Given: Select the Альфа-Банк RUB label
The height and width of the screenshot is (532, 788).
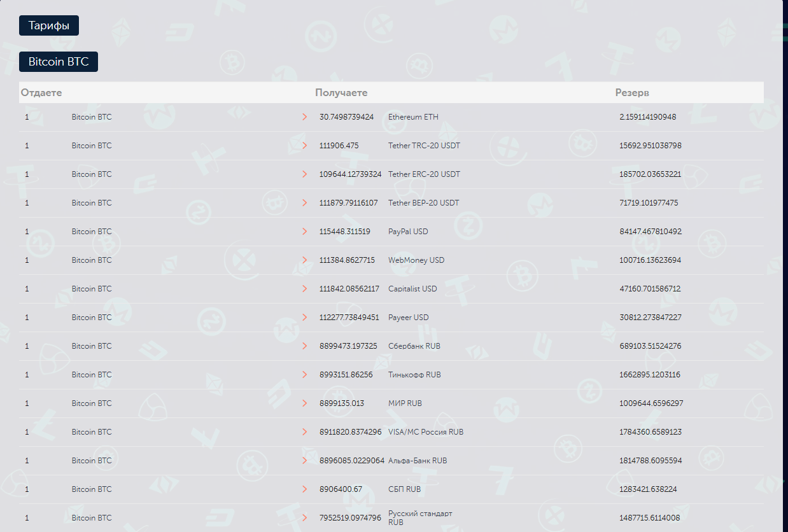Looking at the screenshot, I should pos(418,461).
